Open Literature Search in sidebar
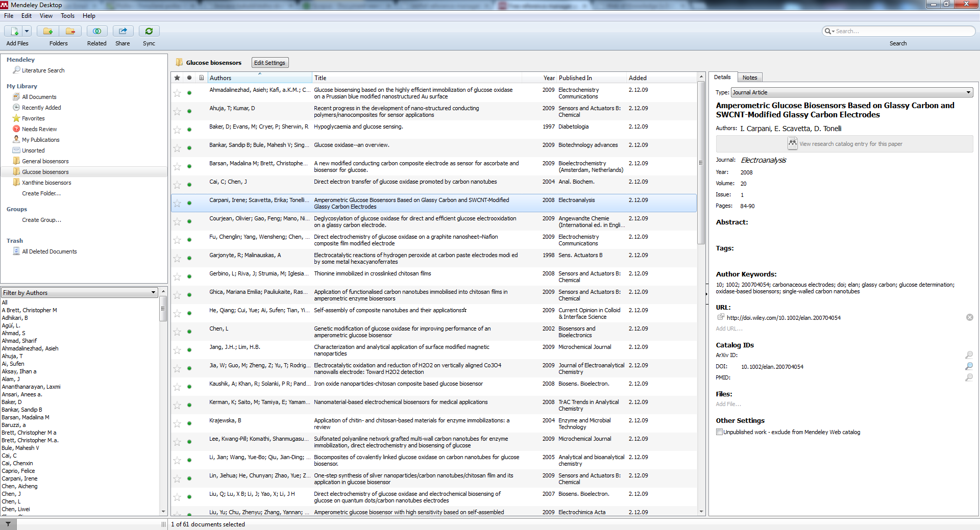The height and width of the screenshot is (530, 980). point(43,70)
